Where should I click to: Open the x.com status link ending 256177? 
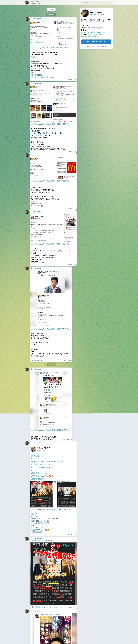[x=51, y=244]
